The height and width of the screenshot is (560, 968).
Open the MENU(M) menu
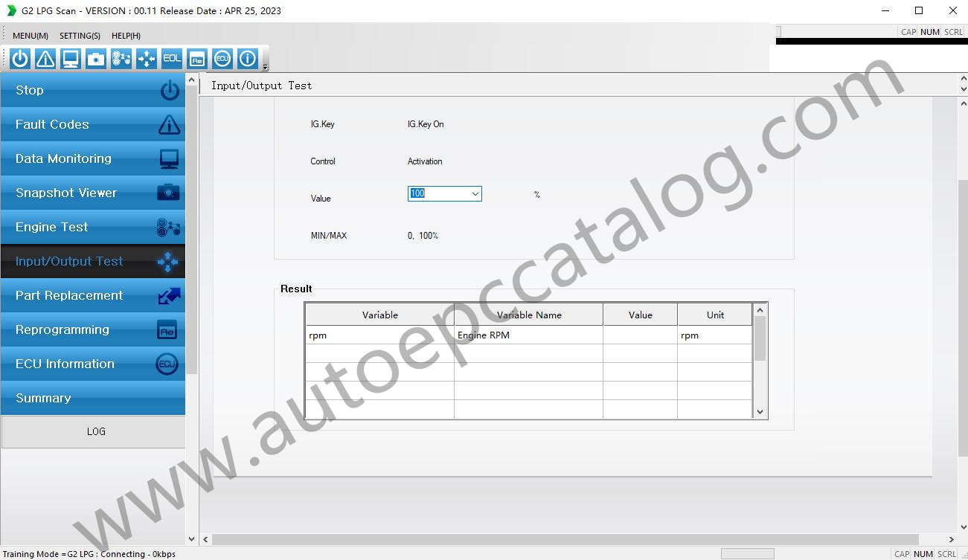pyautogui.click(x=31, y=36)
